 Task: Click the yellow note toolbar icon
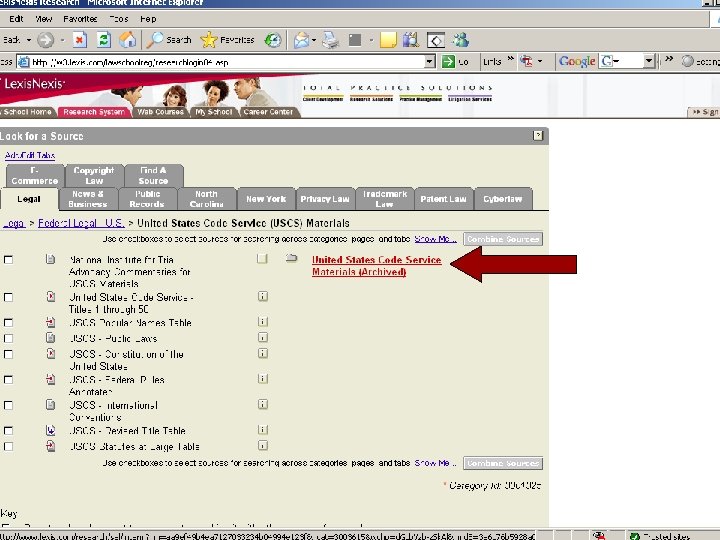[388, 40]
